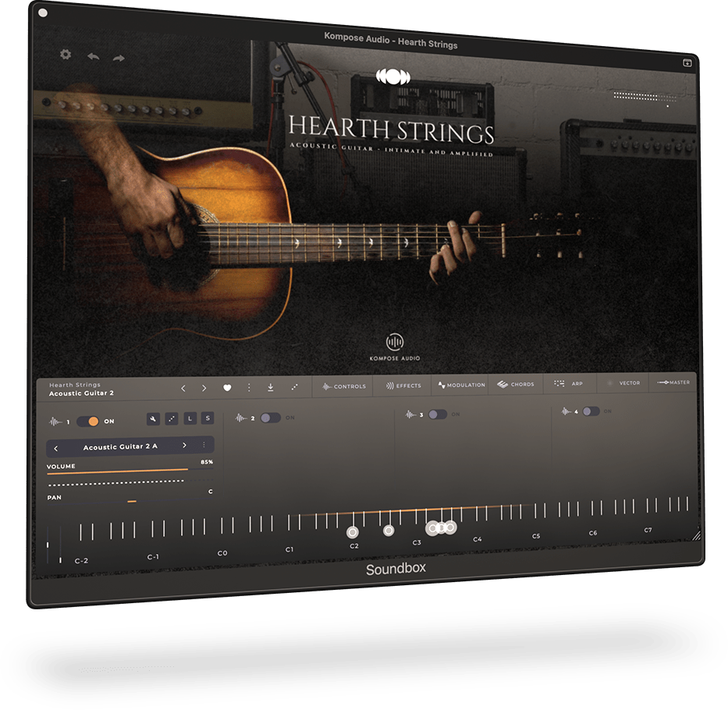Click the layer 4 waveform icon
The height and width of the screenshot is (710, 728).
[566, 411]
